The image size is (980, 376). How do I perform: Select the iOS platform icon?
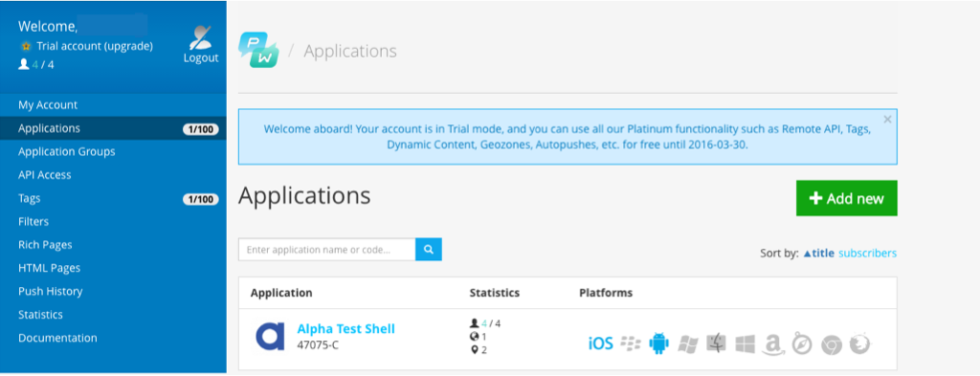(601, 343)
